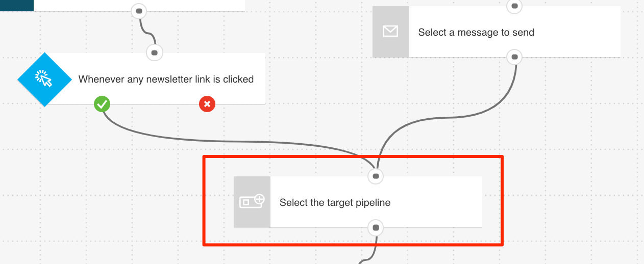Open the "Select a message to send" action
Image resolution: width=644 pixels, height=264 pixels.
coord(476,33)
